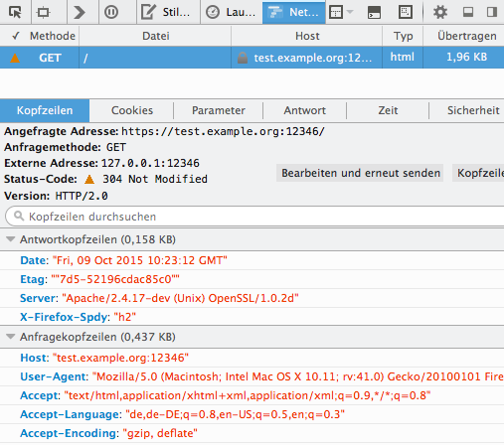This screenshot has width=504, height=445.
Task: Collapse the Antwortkopfzeilen section
Action: (x=11, y=239)
